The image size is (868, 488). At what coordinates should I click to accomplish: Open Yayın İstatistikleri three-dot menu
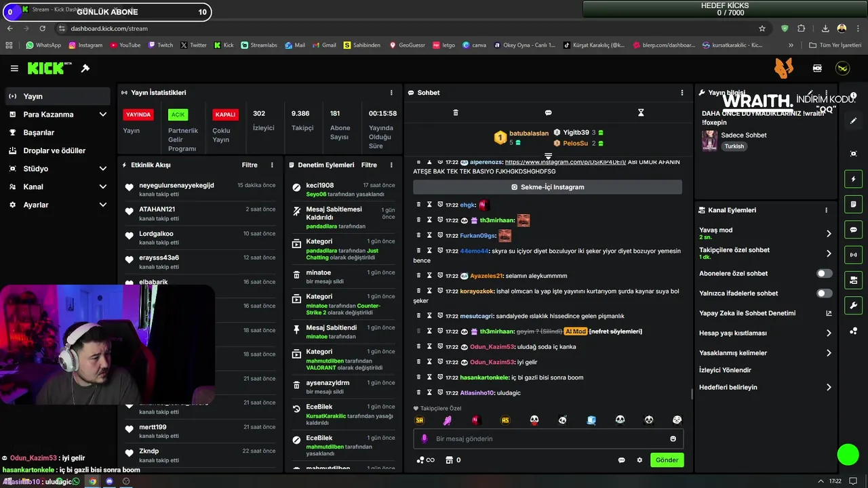[391, 93]
